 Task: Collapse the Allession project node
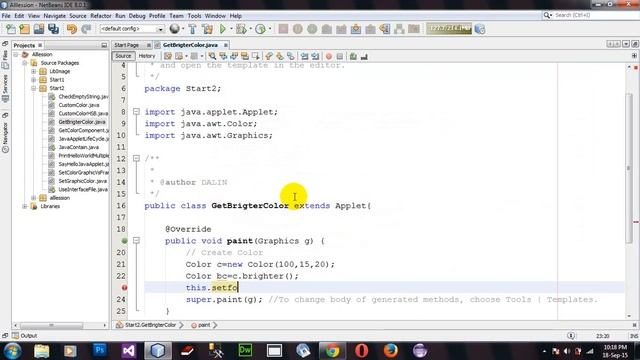16,54
